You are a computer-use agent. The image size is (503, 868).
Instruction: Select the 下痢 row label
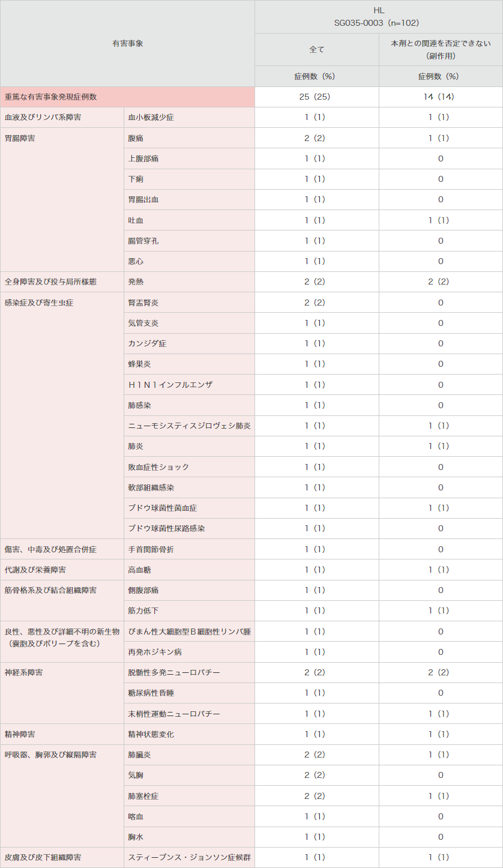pos(189,179)
